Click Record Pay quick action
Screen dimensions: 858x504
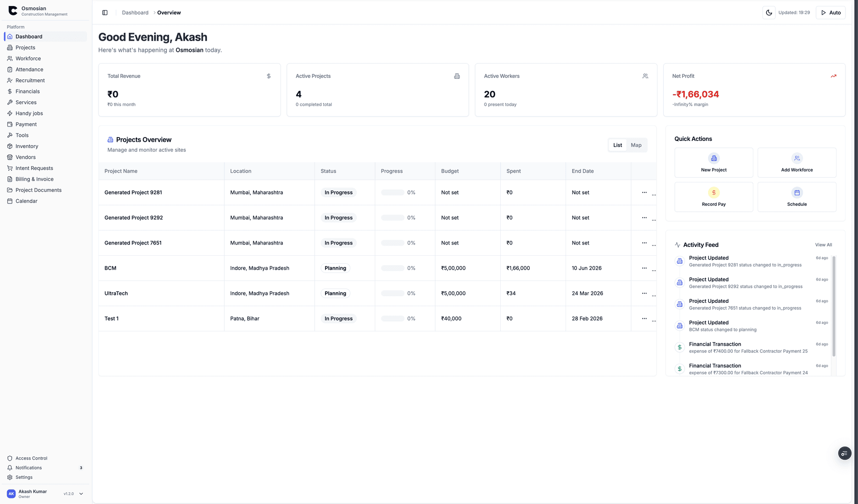coord(714,197)
